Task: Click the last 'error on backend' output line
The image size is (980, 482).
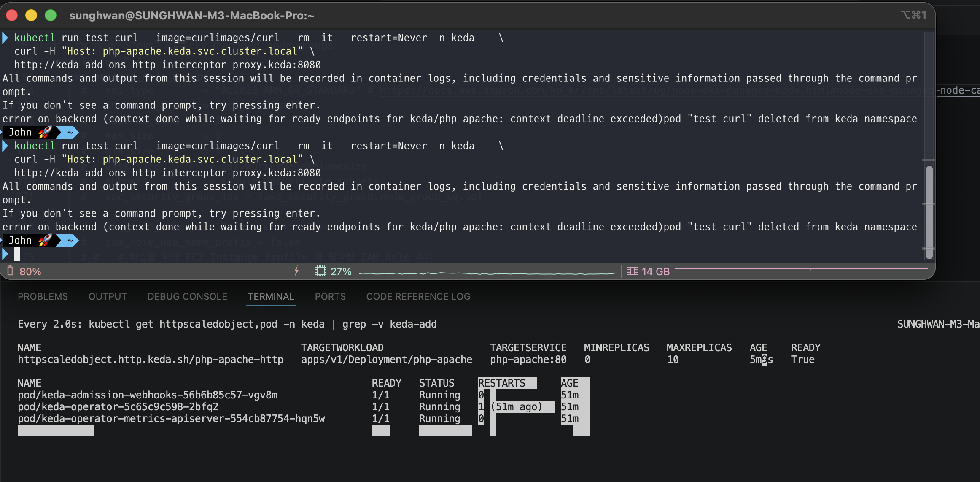Action: tap(460, 227)
